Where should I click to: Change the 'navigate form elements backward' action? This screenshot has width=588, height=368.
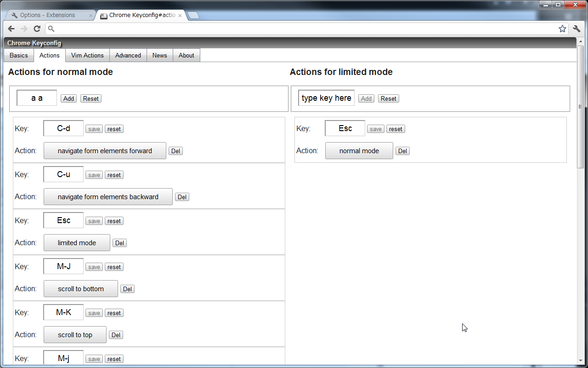pyautogui.click(x=108, y=197)
